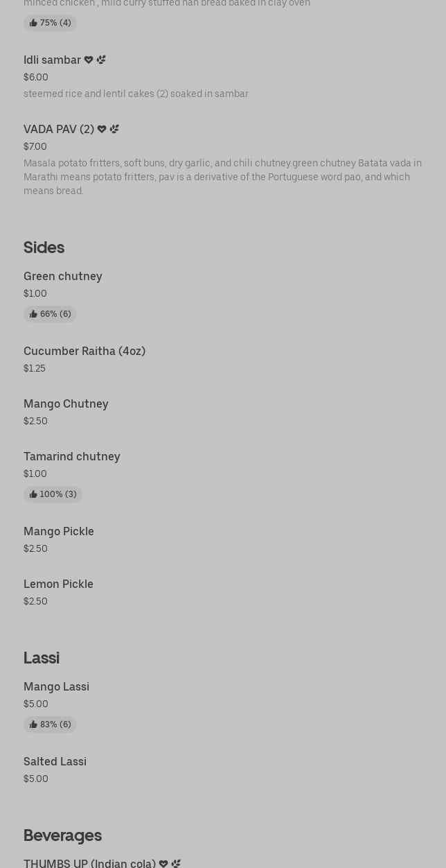The width and height of the screenshot is (446, 868).
Task: Click the leaf icon beside THUMBS UP cola
Action: click(x=176, y=864)
